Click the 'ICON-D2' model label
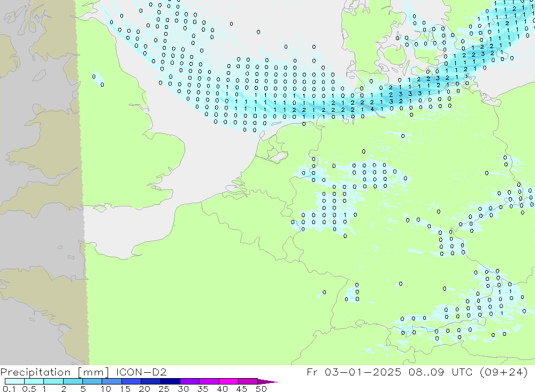Viewport: 535px width, 392px height. [141, 372]
